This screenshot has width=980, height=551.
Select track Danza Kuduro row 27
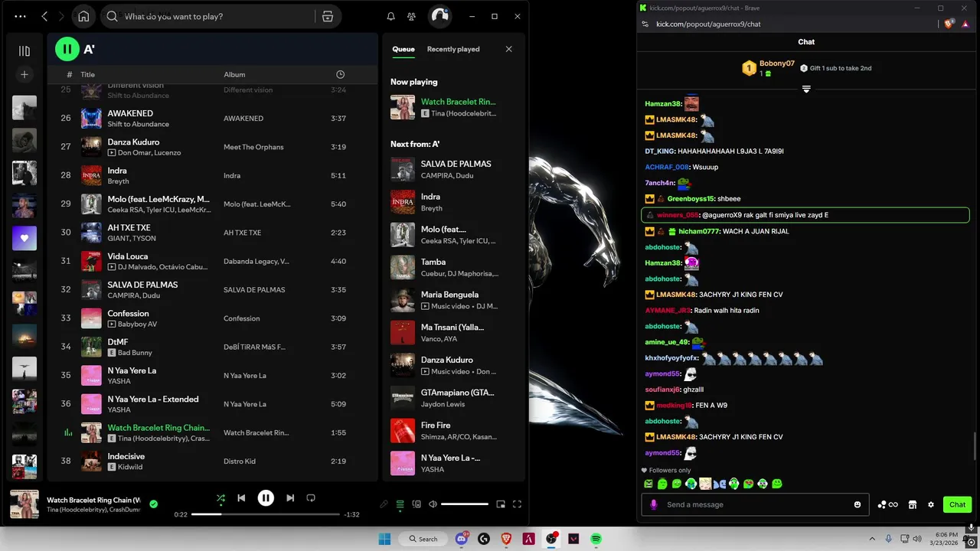point(211,147)
